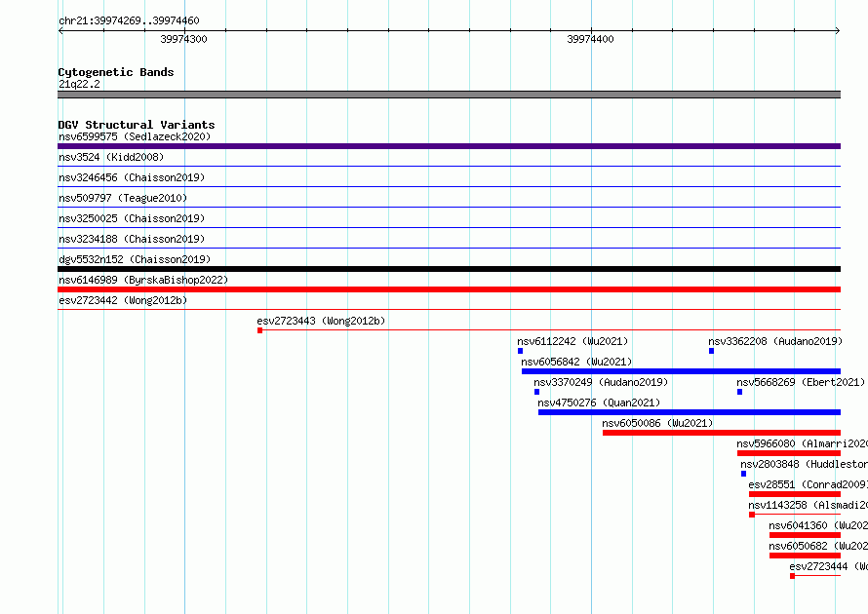
Task: Click the red bar of nsv6050682
Action: pyautogui.click(x=805, y=556)
